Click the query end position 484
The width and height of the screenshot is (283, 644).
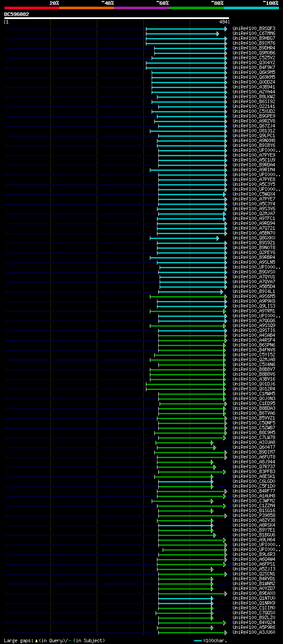tap(223, 22)
